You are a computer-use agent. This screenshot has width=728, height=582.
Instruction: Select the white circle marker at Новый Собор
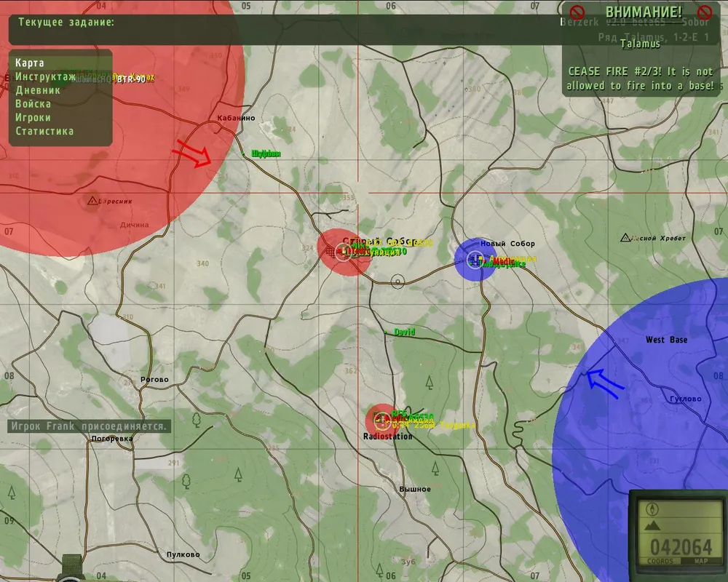pyautogui.click(x=475, y=259)
